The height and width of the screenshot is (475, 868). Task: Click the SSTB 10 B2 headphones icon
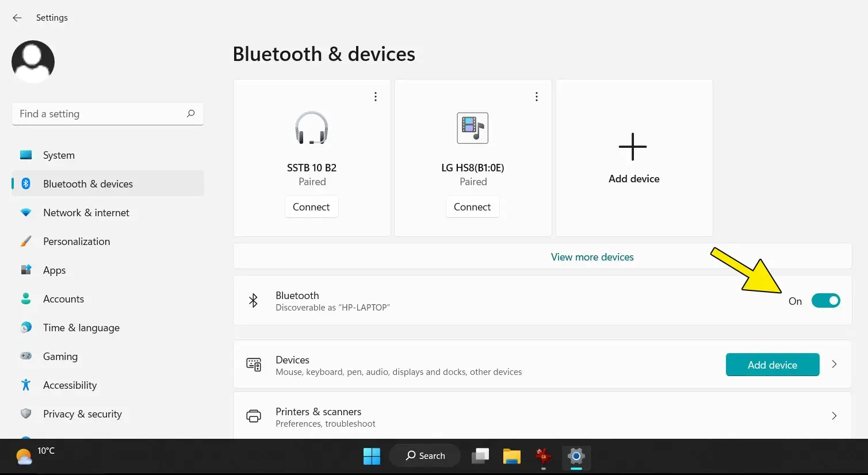click(312, 128)
